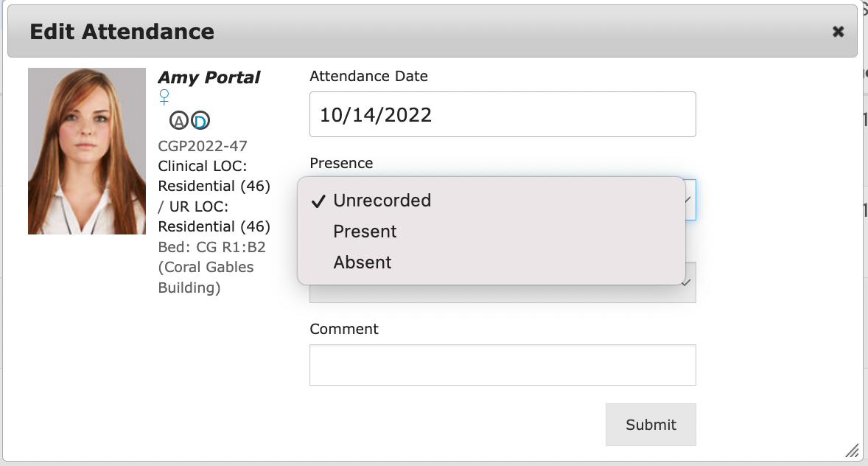
Task: Click the female gender symbol icon
Action: (164, 97)
